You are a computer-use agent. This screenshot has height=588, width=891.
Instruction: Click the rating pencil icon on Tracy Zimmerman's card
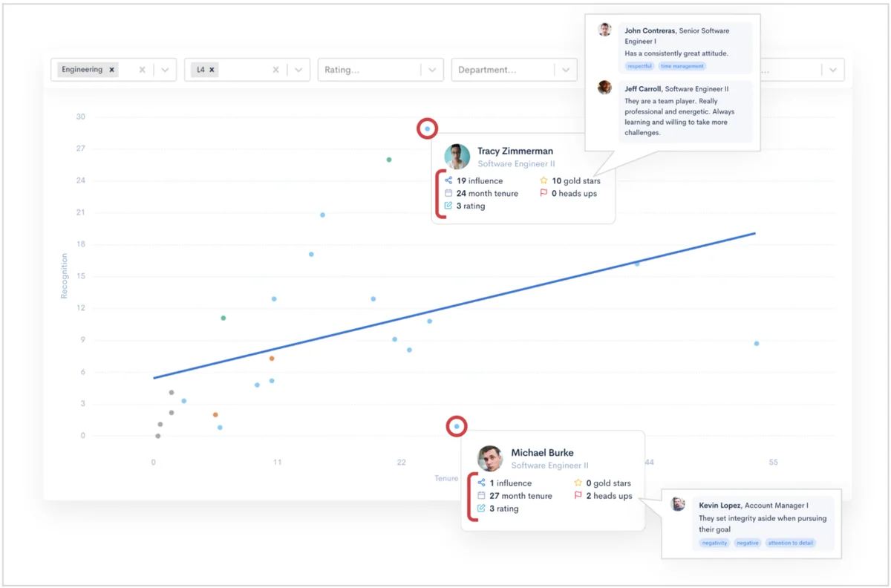pyautogui.click(x=448, y=206)
